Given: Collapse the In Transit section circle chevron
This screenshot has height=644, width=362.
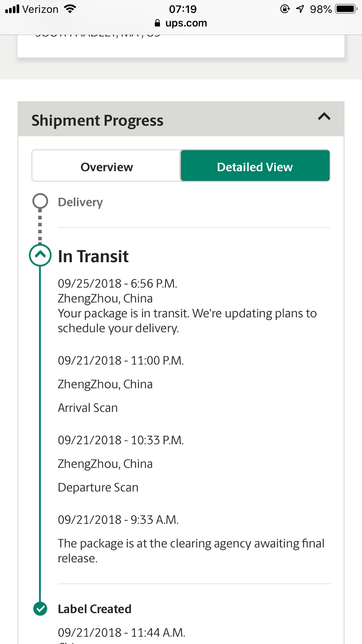Looking at the screenshot, I should coord(40,255).
